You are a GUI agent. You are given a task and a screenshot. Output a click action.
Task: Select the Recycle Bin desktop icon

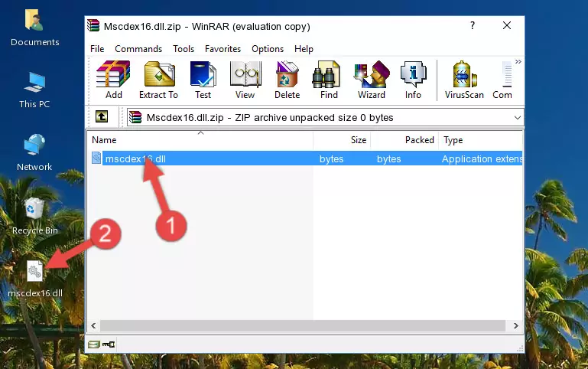click(34, 216)
